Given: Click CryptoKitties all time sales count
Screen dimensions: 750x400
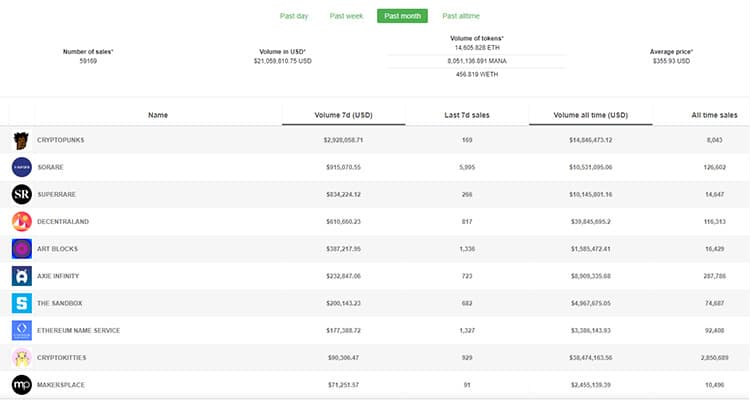Looking at the screenshot, I should (714, 358).
